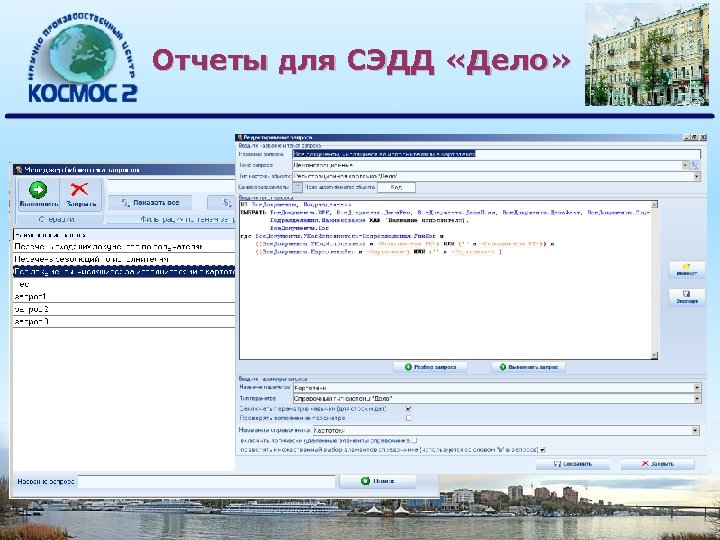720x540 pixels.
Task: Click the Выполнить запрос button
Action: (528, 367)
